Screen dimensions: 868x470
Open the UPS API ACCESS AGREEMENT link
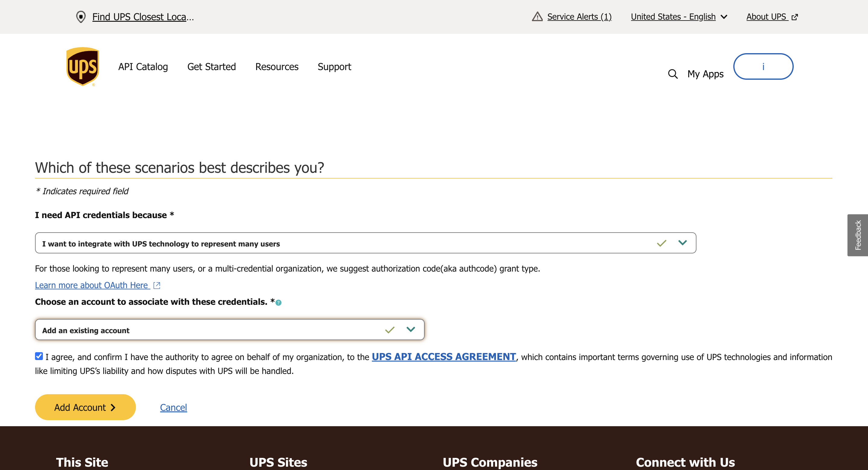pyautogui.click(x=443, y=356)
